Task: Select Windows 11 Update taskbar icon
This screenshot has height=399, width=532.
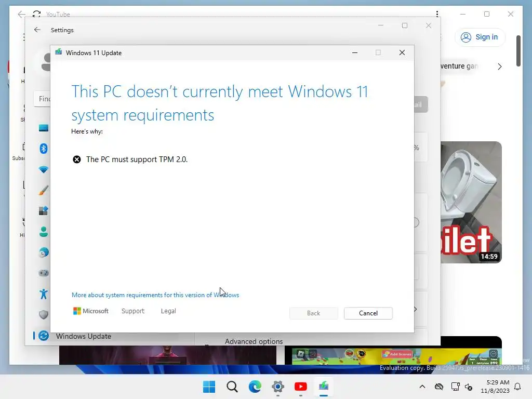Action: (324, 387)
